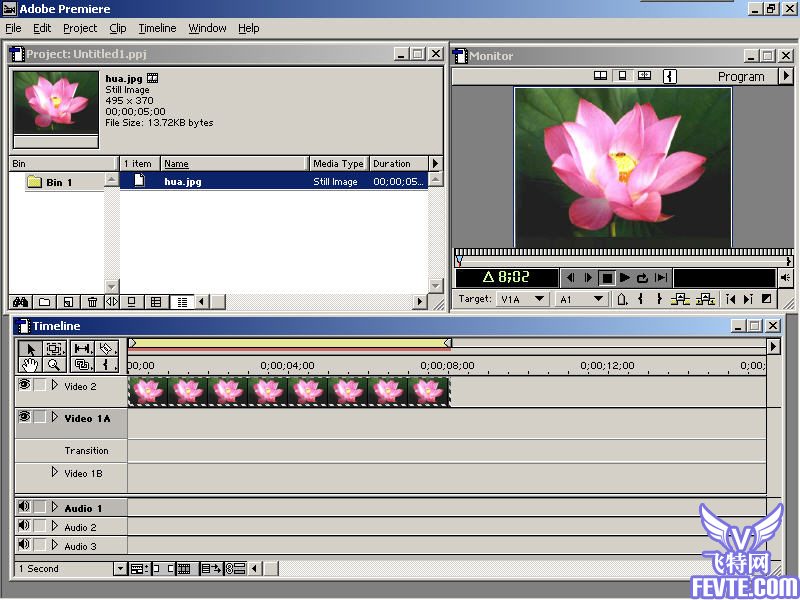The height and width of the screenshot is (600, 800).
Task: Mute the Audio 1 track speaker
Action: [x=24, y=508]
